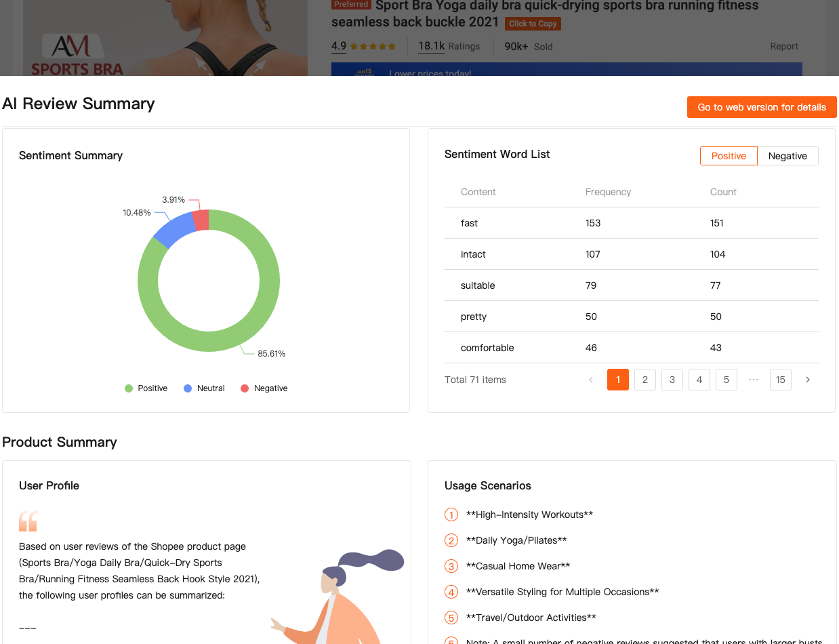Toggle the Negative legend item

click(x=264, y=388)
